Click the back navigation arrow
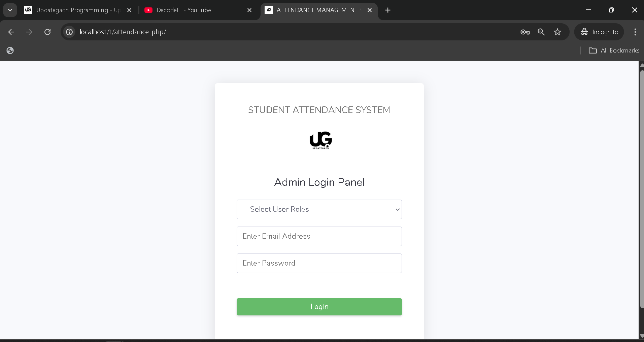The height and width of the screenshot is (342, 644). coord(11,32)
